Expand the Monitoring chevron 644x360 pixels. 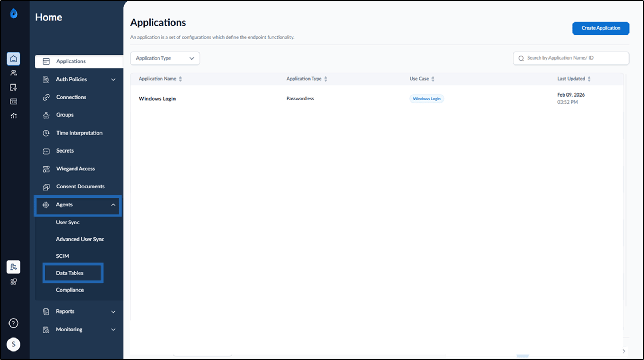click(x=113, y=330)
